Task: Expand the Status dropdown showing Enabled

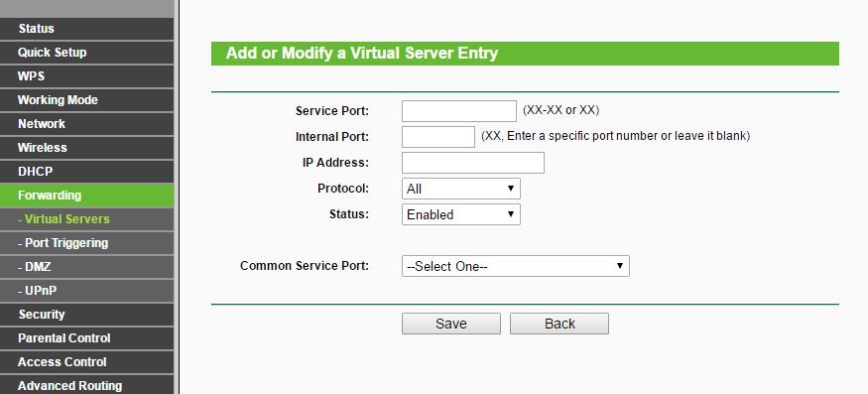Action: pos(460,214)
